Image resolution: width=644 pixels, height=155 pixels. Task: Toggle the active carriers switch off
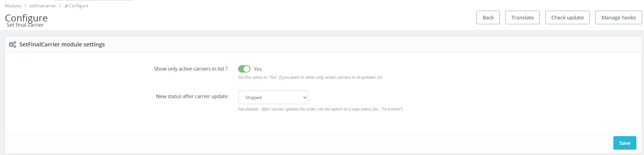click(x=244, y=69)
